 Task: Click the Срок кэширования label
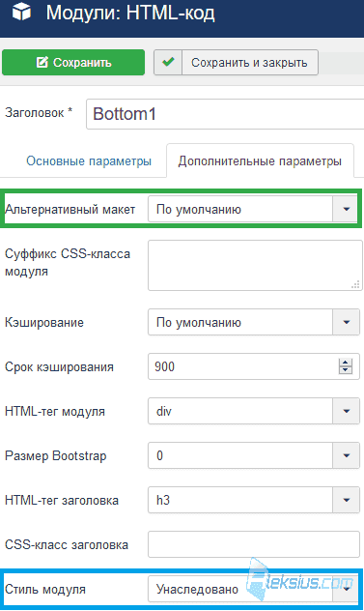pos(59,367)
